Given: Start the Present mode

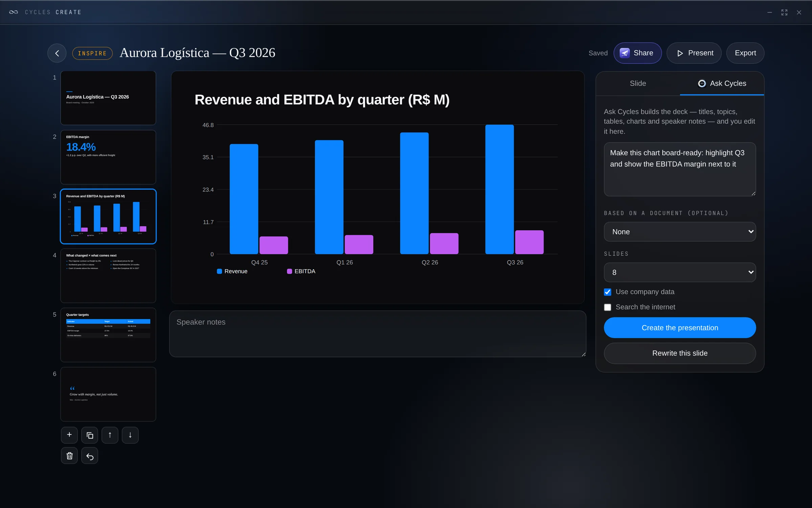Looking at the screenshot, I should (694, 53).
